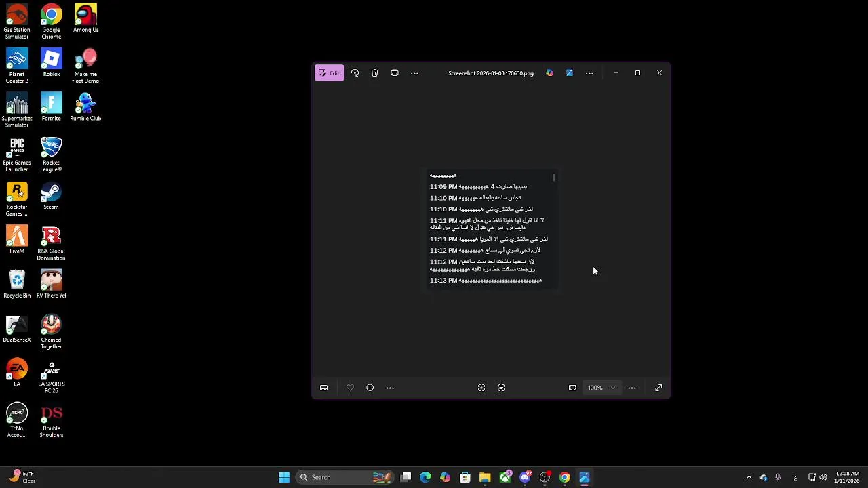Viewport: 868px width, 488px height.
Task: Select Supermarket Simulator desktop icon
Action: tap(17, 110)
